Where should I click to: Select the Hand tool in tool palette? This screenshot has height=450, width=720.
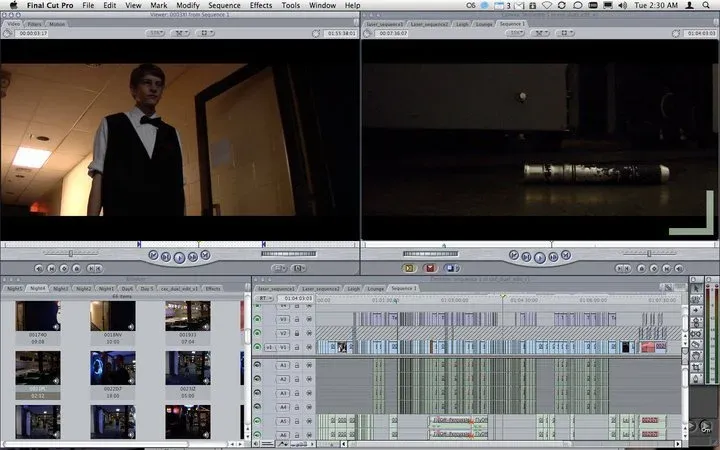697,356
